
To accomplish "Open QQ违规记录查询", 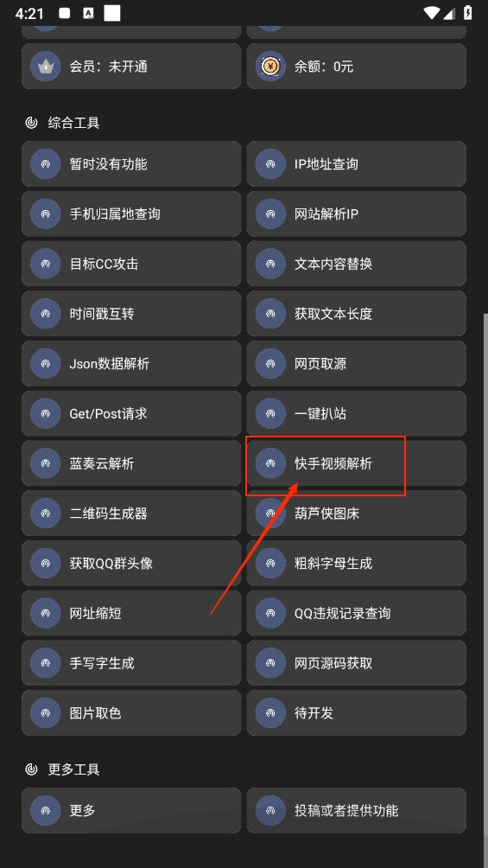I will point(357,613).
